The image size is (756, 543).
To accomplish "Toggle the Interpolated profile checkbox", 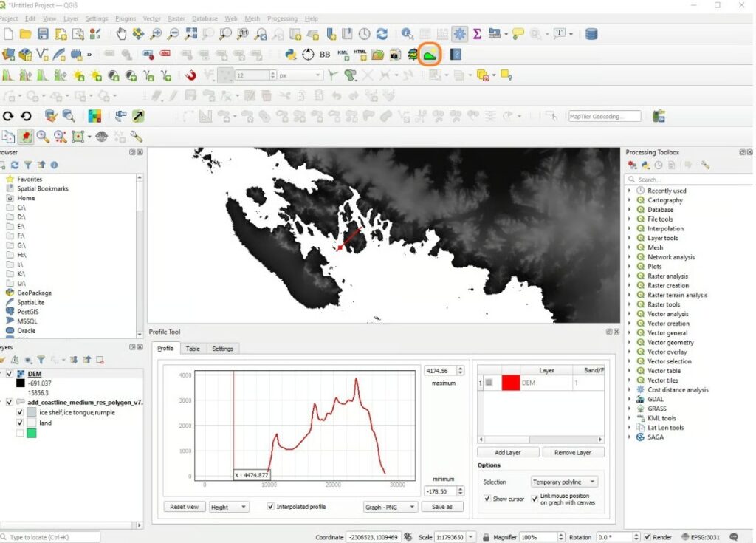I will coord(270,506).
